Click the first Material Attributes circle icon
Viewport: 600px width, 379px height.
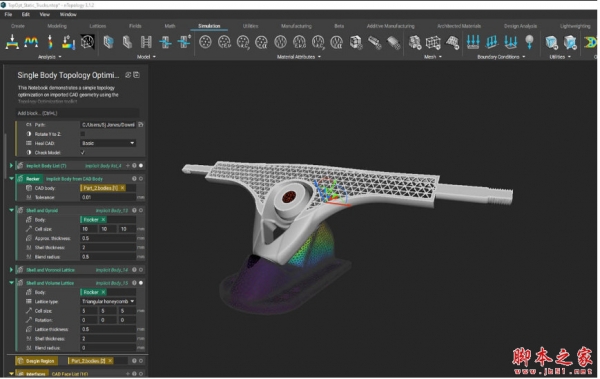205,41
